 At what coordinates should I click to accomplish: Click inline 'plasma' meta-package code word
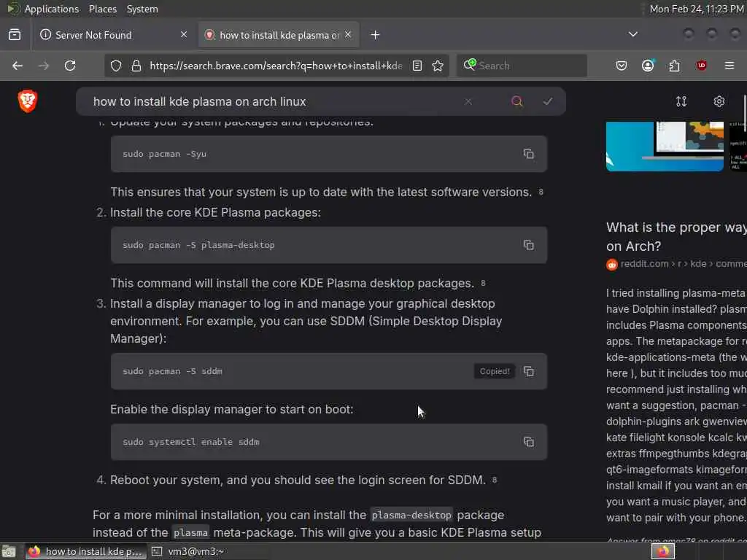pos(190,532)
